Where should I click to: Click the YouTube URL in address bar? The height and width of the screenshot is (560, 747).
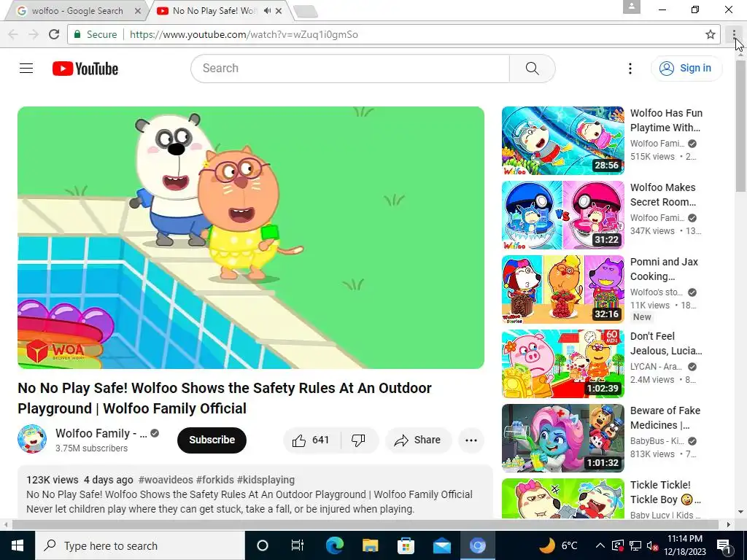tap(244, 34)
